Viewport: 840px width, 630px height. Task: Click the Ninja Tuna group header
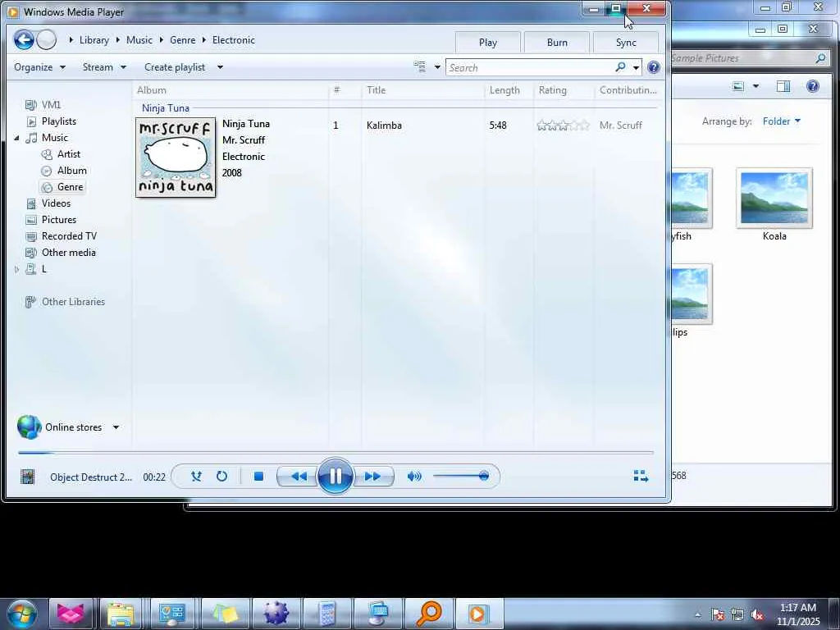(x=166, y=108)
